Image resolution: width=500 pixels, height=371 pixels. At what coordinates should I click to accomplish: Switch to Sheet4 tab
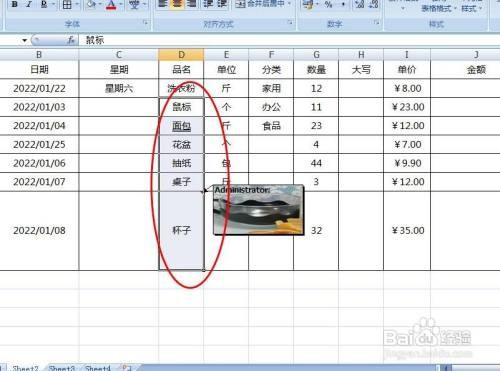pos(98,368)
